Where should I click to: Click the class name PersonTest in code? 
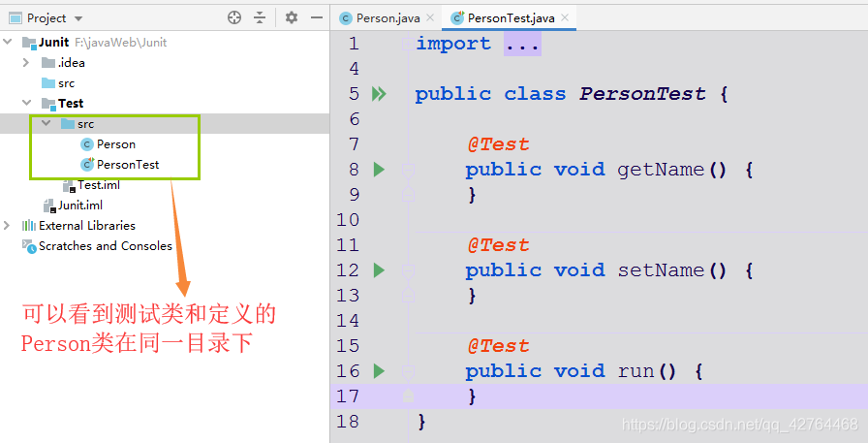pos(642,94)
